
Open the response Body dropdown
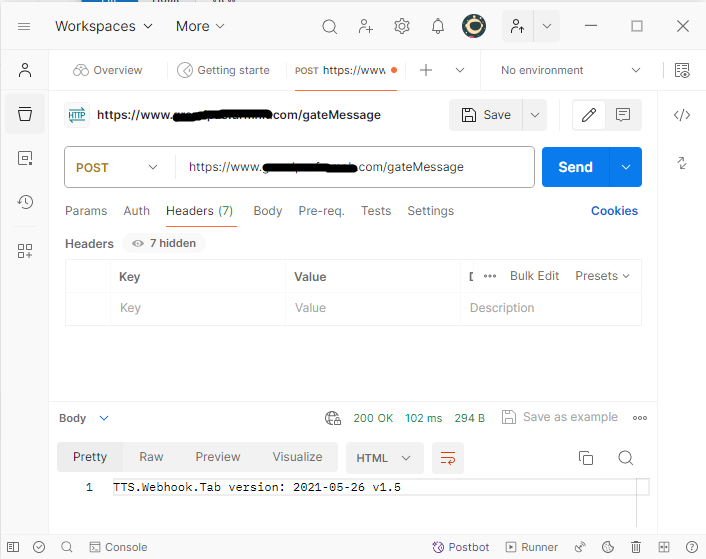84,418
